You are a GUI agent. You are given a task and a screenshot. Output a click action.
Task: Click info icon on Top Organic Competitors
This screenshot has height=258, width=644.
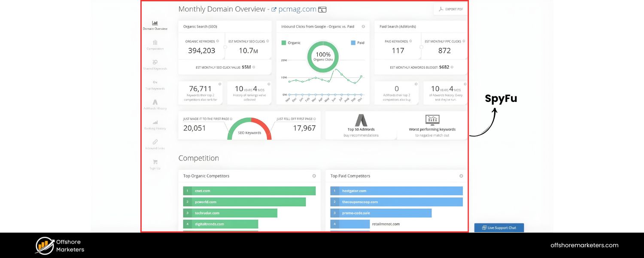pyautogui.click(x=314, y=176)
